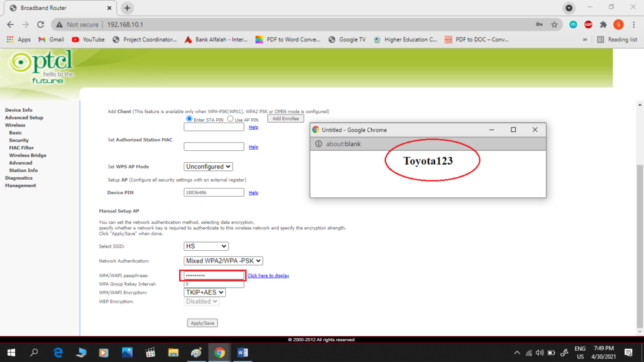
Task: Open the Select SSID dropdown
Action: point(206,246)
